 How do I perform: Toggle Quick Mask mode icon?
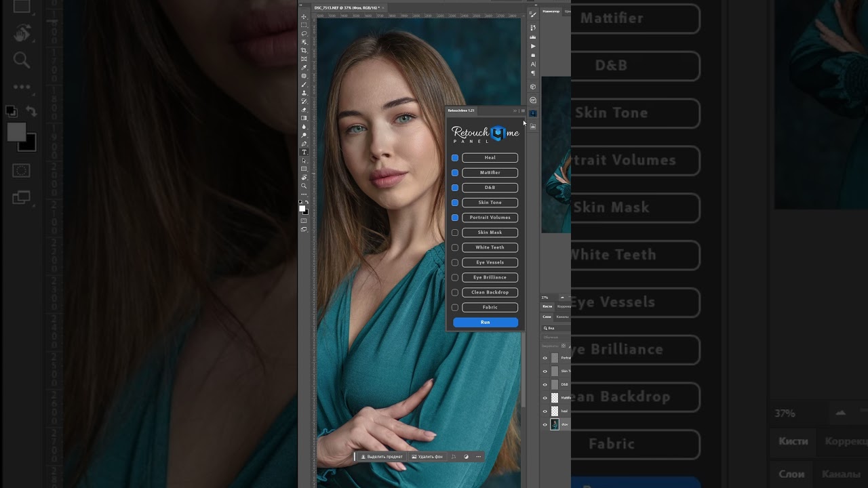tap(304, 220)
